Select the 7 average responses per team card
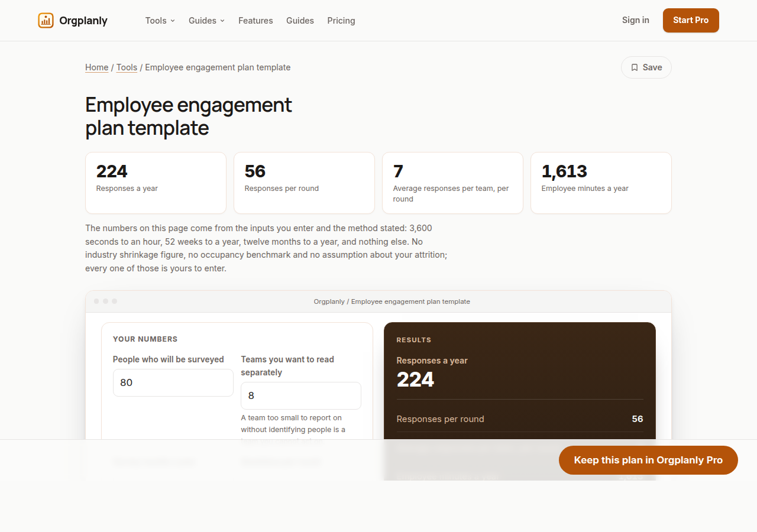The height and width of the screenshot is (532, 757). pos(452,183)
